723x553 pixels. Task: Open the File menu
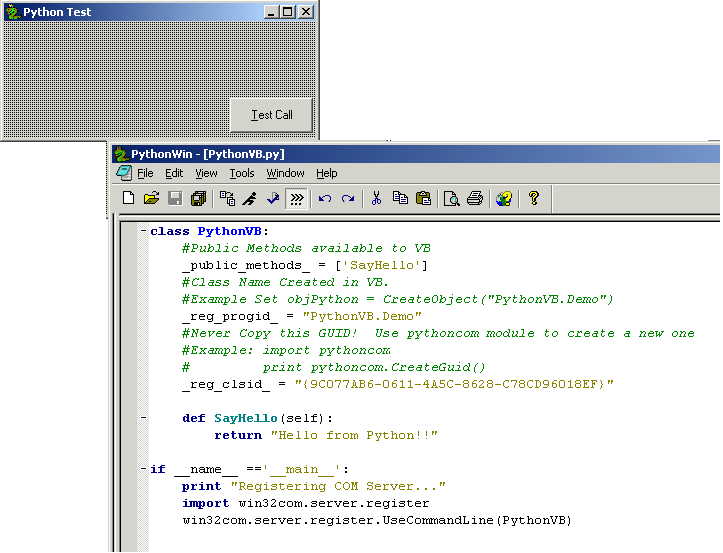pos(145,173)
